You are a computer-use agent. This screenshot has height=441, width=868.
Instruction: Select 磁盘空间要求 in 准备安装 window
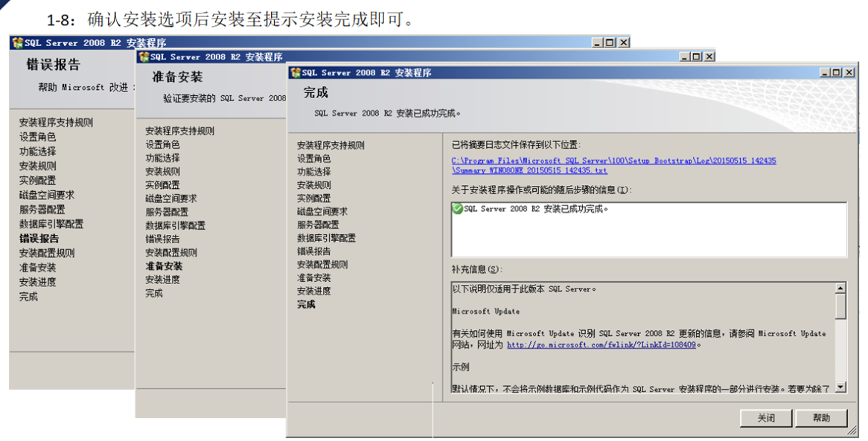click(x=171, y=199)
